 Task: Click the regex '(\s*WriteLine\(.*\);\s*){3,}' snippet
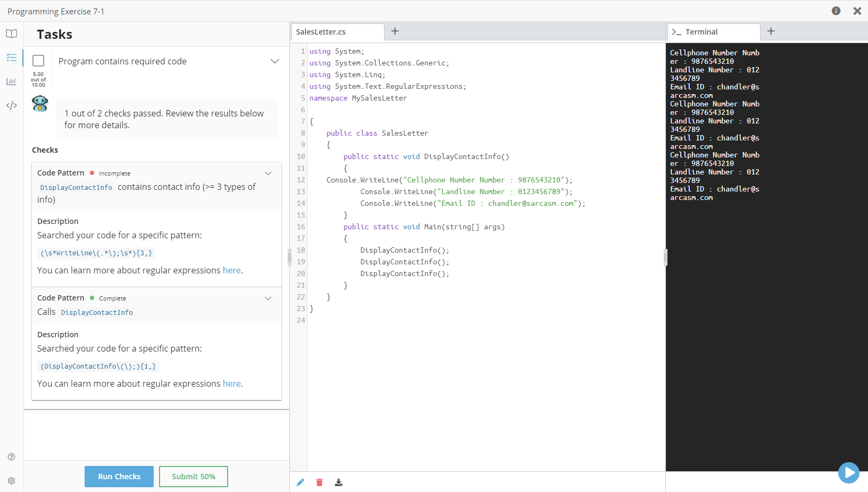click(96, 253)
